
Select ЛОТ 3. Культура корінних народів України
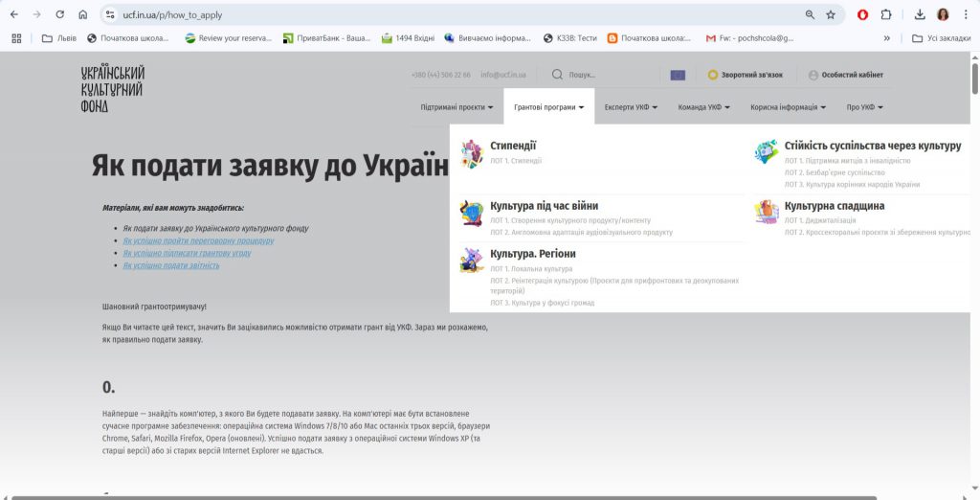coord(852,185)
